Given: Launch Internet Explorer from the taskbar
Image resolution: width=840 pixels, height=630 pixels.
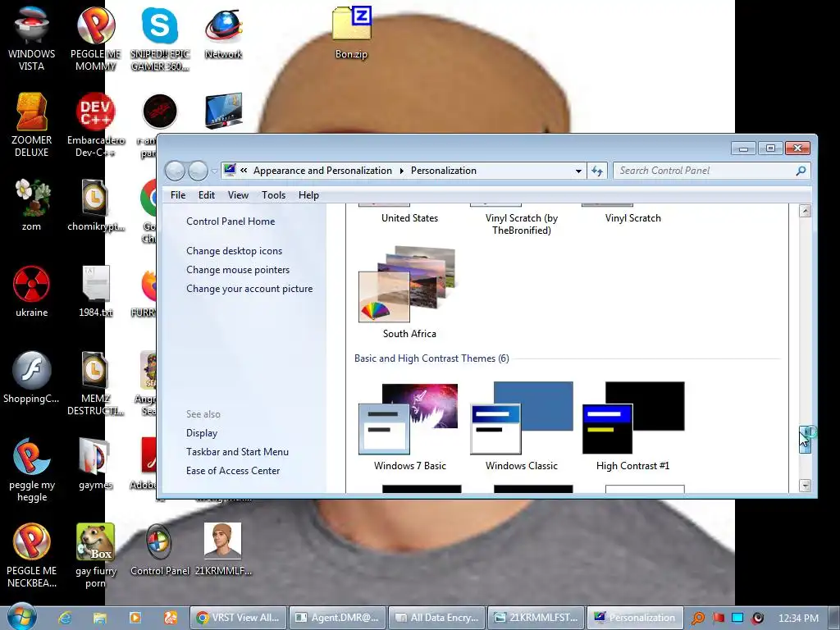Looking at the screenshot, I should pos(65,618).
